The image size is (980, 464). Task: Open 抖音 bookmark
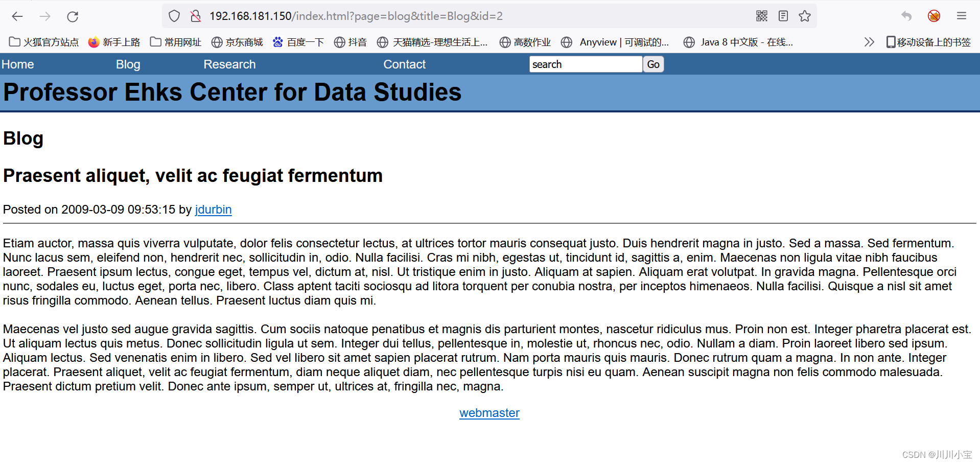(351, 42)
